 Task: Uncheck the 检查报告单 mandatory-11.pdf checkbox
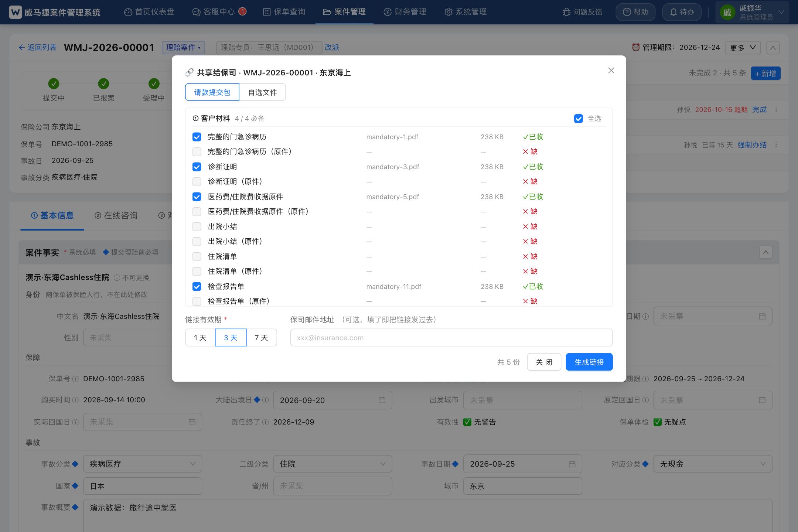point(197,287)
